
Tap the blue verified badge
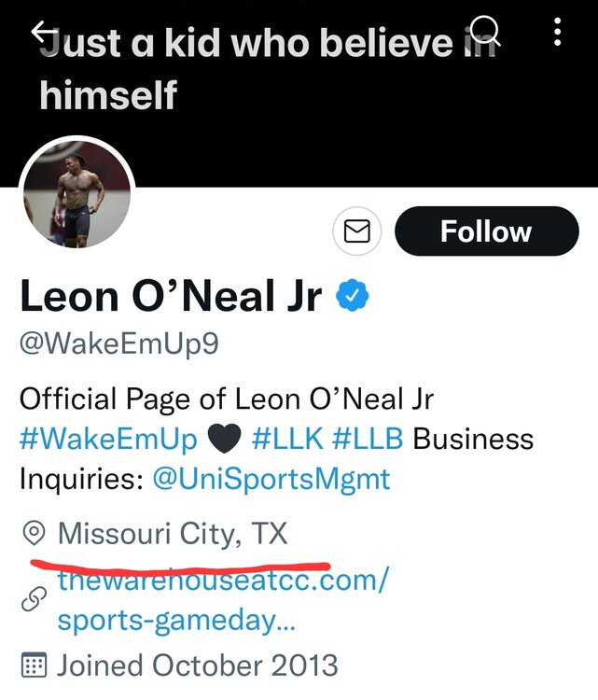click(353, 297)
